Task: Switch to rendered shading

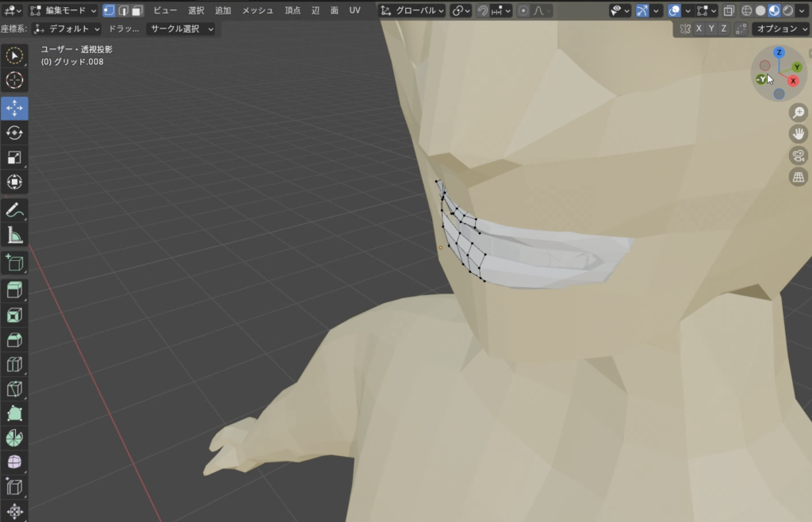Action: point(787,10)
